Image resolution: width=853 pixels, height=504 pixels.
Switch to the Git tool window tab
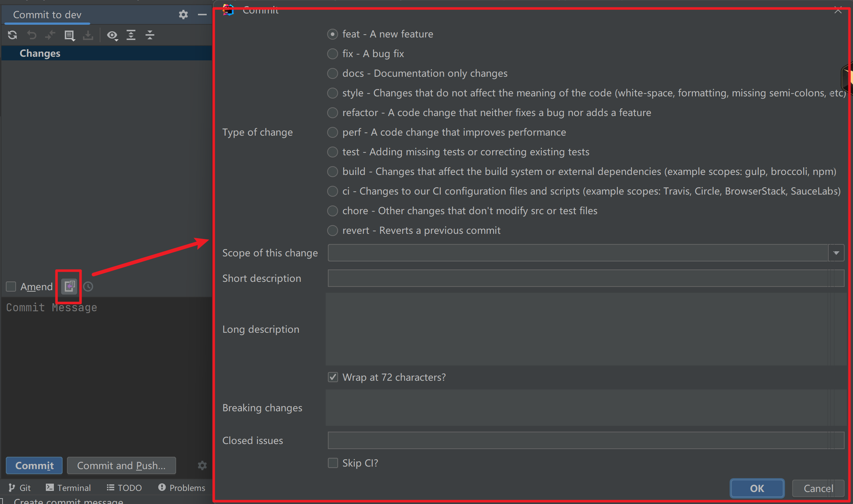click(x=20, y=488)
